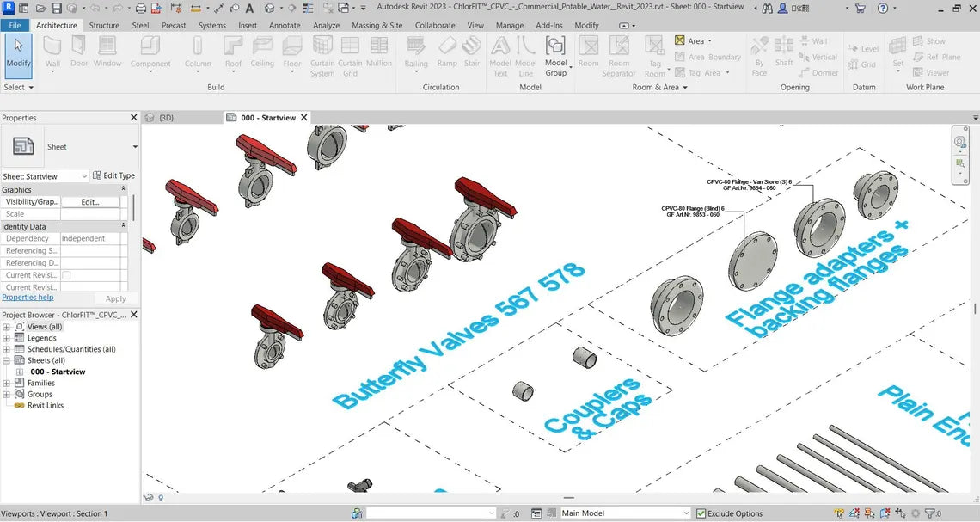The width and height of the screenshot is (980, 522).
Task: Select the Window tool
Action: (x=107, y=53)
